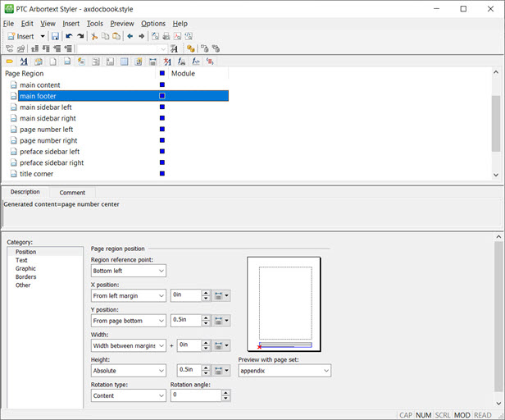The width and height of the screenshot is (505, 420).
Task: Click the gold cubes modules icon
Action: [191, 48]
